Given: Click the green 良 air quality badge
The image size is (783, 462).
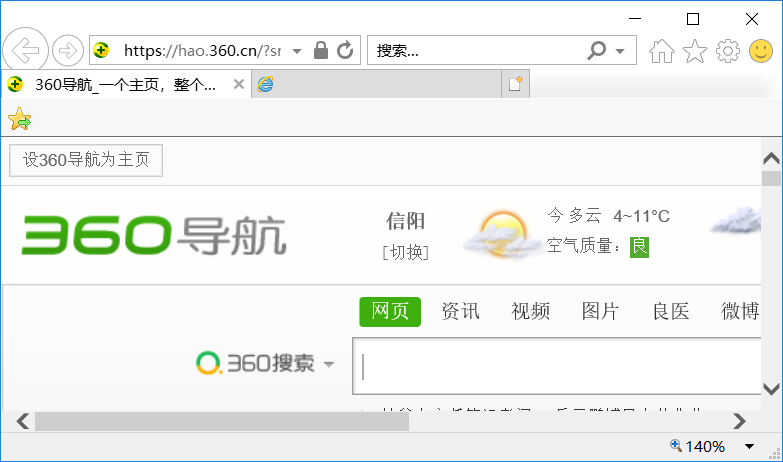Looking at the screenshot, I should [639, 247].
